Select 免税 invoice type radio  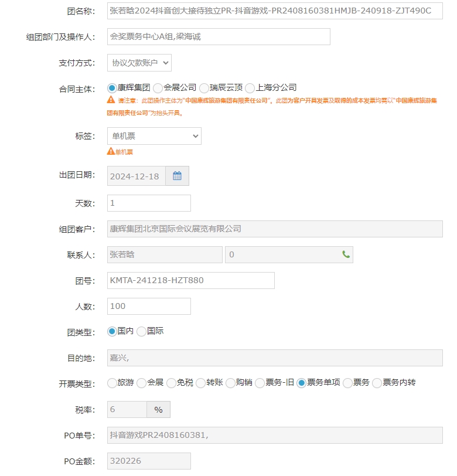171,383
